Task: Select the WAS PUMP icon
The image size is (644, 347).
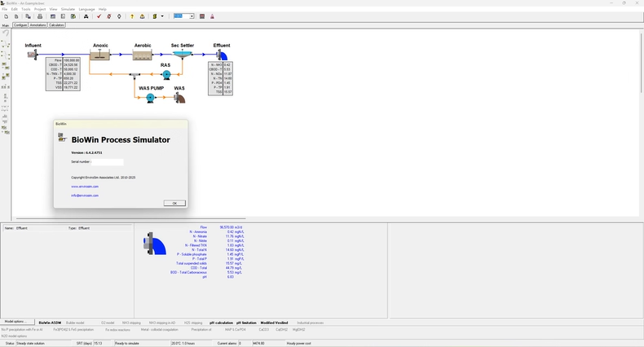Action: click(150, 98)
